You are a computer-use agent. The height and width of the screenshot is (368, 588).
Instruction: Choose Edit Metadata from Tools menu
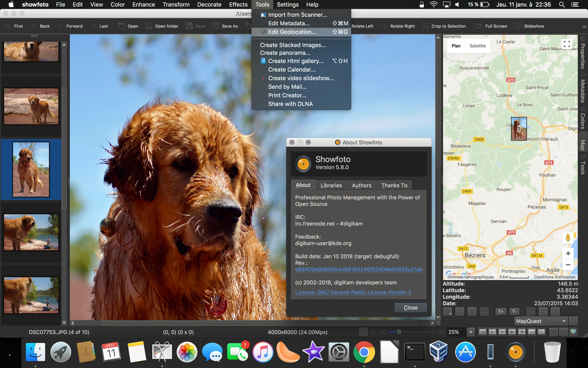(x=301, y=23)
